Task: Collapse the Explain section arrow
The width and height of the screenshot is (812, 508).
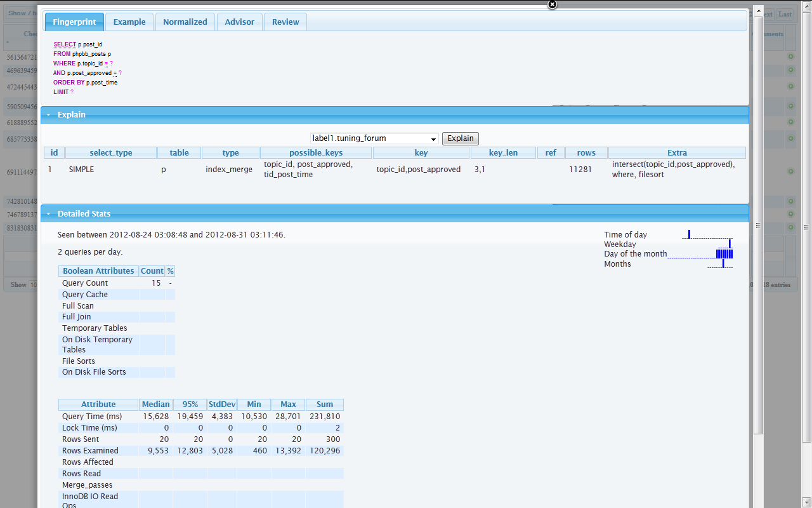Action: 48,115
